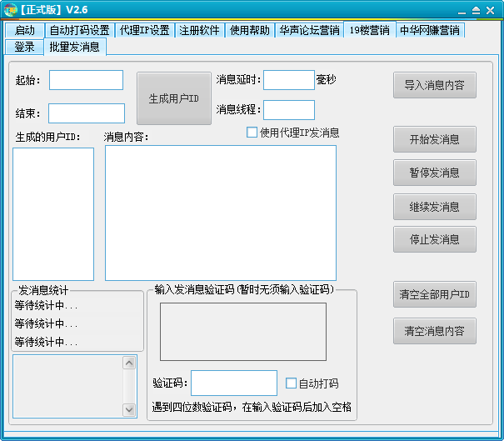Go to the 注册软件 tab
This screenshot has height=441, width=504.
pyautogui.click(x=200, y=30)
